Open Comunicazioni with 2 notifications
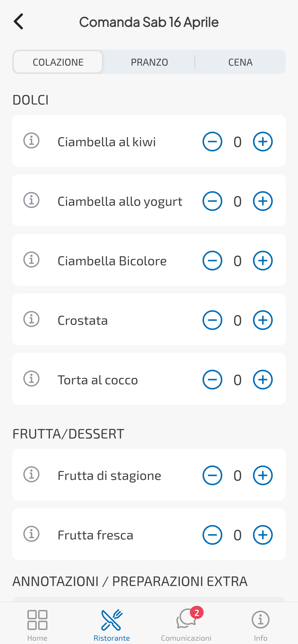The width and height of the screenshot is (298, 644). pos(186,624)
